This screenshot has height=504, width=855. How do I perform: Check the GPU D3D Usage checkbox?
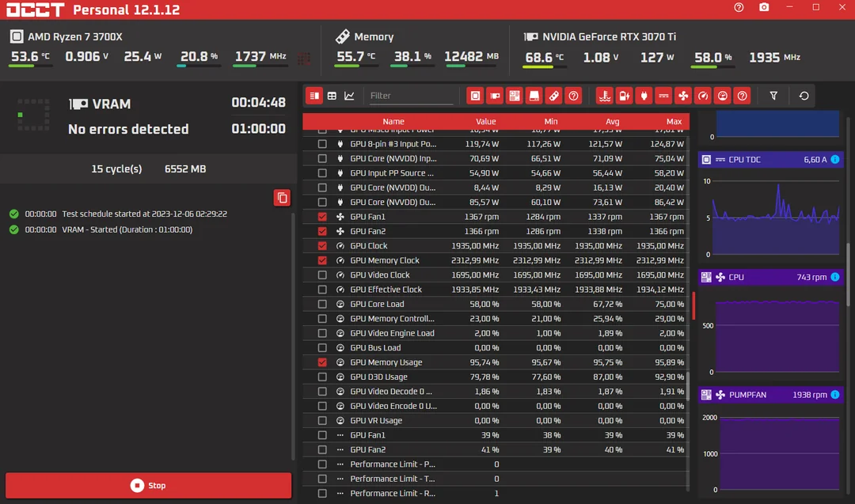pyautogui.click(x=322, y=377)
